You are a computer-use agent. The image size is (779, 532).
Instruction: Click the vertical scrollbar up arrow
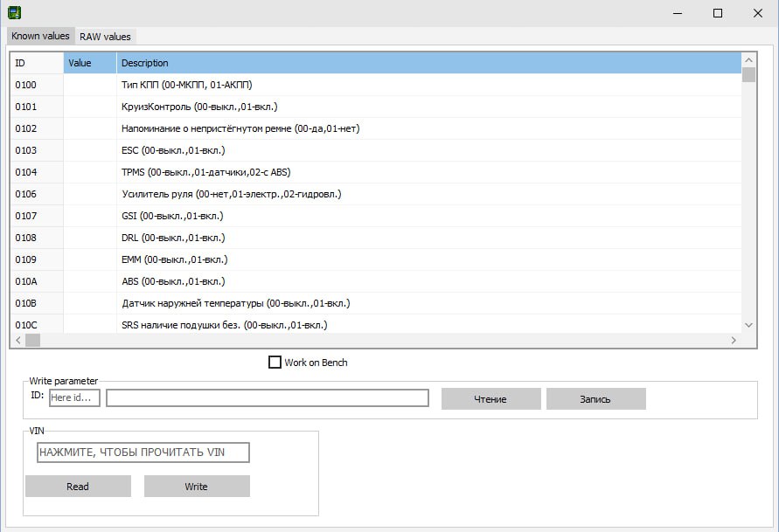748,59
